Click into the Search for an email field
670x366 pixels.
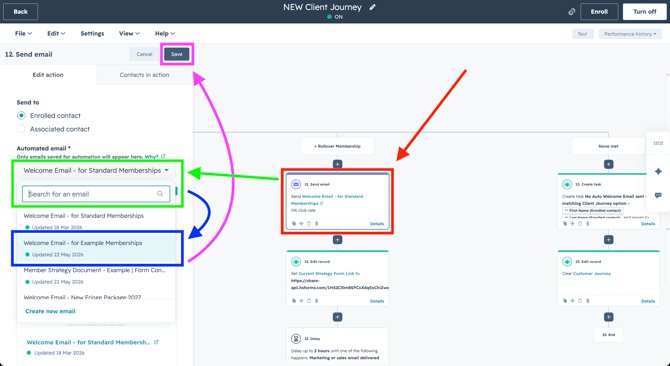click(x=96, y=194)
